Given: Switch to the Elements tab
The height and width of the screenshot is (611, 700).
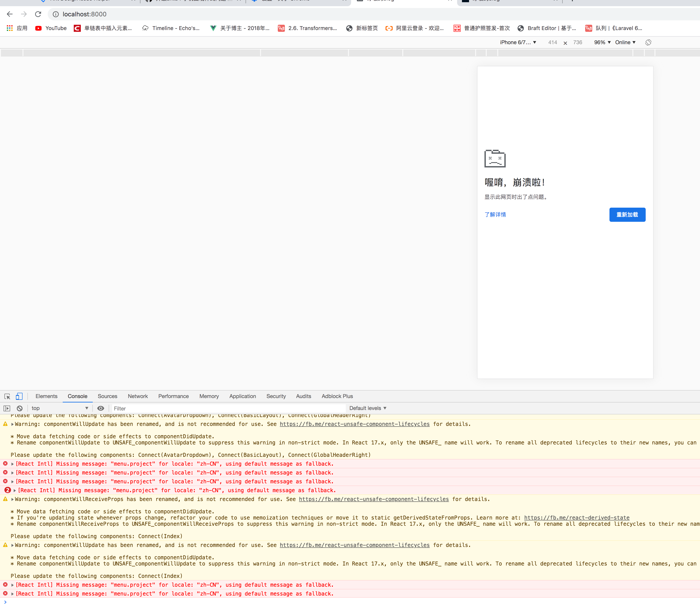Looking at the screenshot, I should 46,396.
